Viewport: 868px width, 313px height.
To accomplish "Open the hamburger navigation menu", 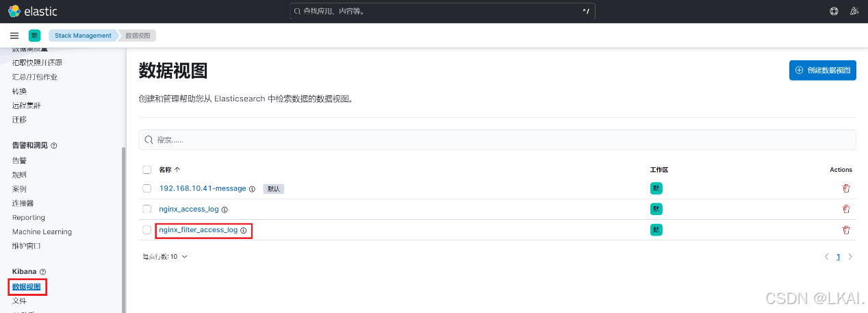I will (x=14, y=36).
